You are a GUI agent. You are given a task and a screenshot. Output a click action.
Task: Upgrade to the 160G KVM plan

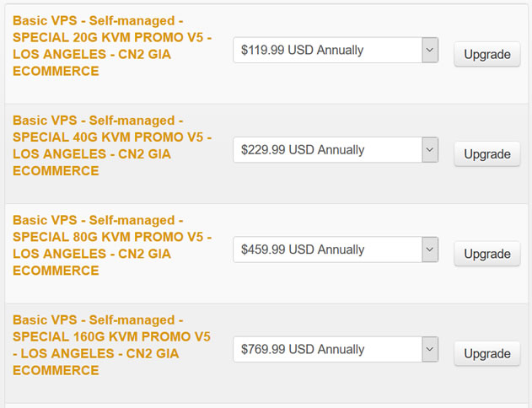[486, 354]
